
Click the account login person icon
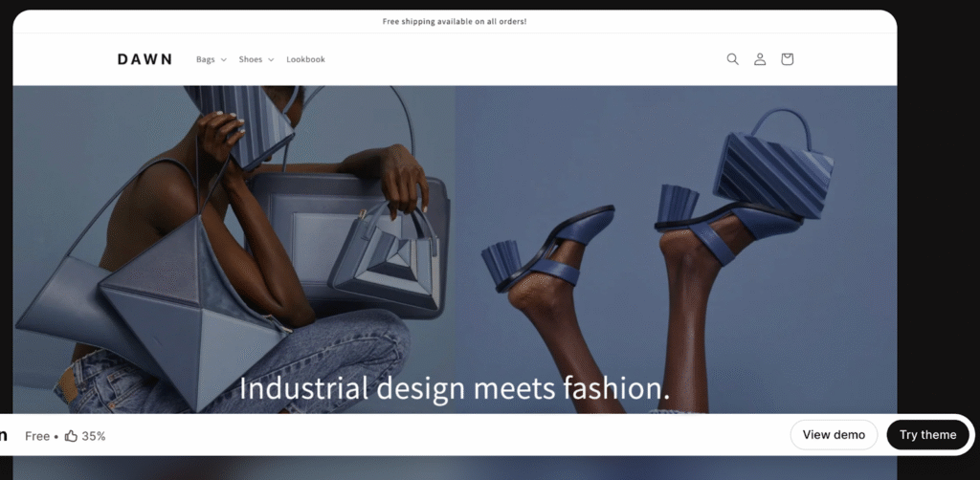[760, 59]
